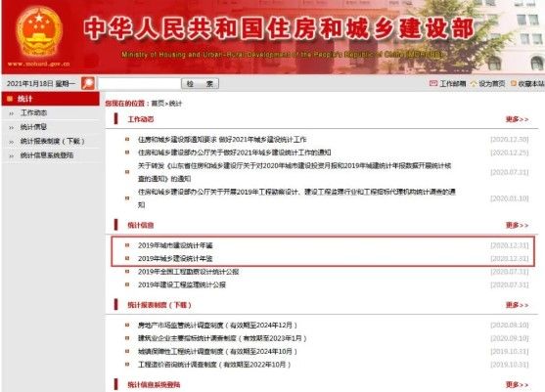Open 2019年全国工程勘察设计统计公报

click(x=189, y=272)
